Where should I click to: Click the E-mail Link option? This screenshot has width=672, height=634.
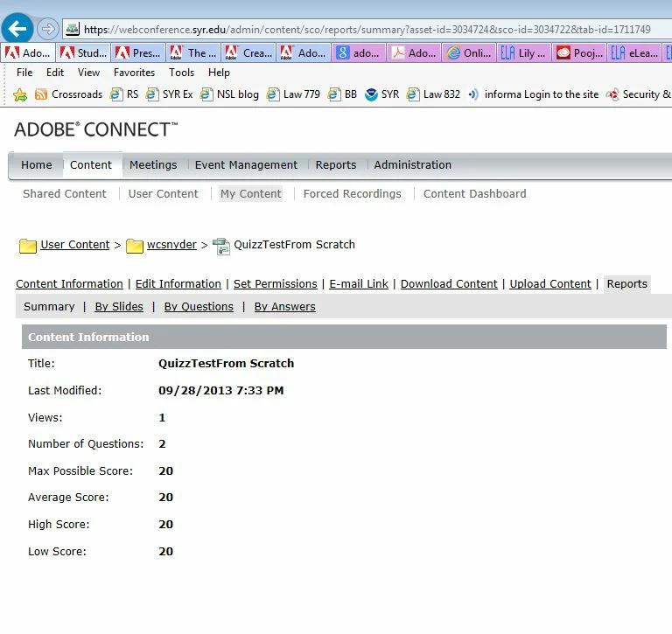[x=359, y=283]
